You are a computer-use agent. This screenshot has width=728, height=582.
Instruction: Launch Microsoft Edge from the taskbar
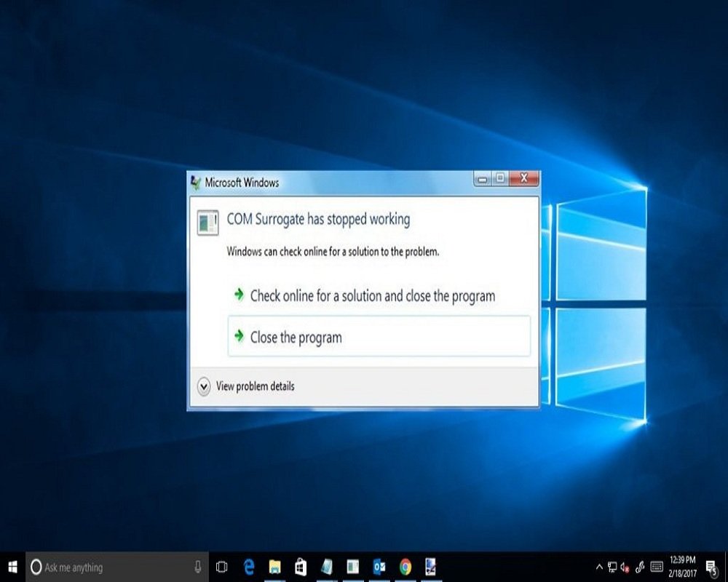click(x=249, y=567)
